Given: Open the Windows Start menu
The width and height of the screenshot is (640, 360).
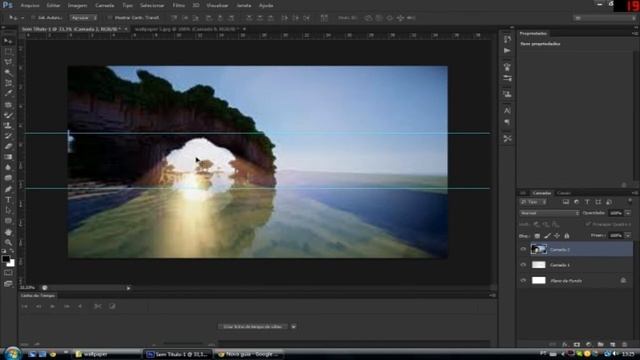Looking at the screenshot, I should [x=12, y=353].
